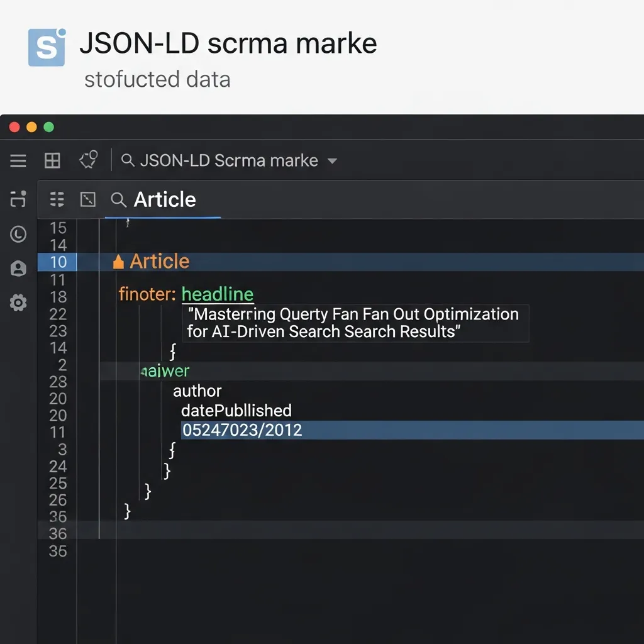Expand the aiwer section
The height and width of the screenshot is (644, 644).
click(x=165, y=371)
